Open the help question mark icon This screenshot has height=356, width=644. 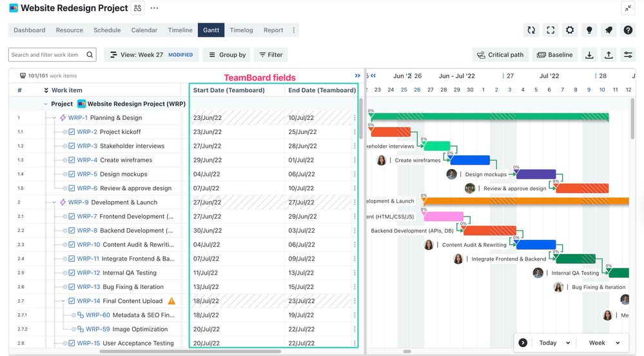(x=628, y=30)
